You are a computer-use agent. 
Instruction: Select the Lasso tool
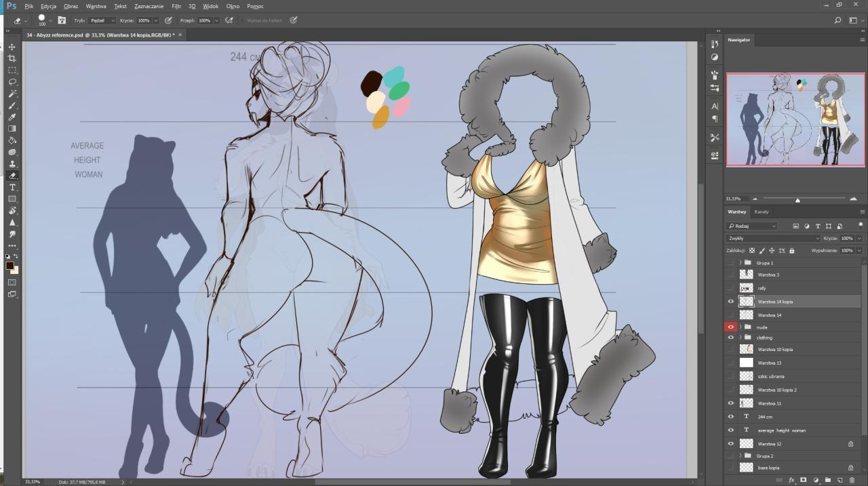coord(12,82)
